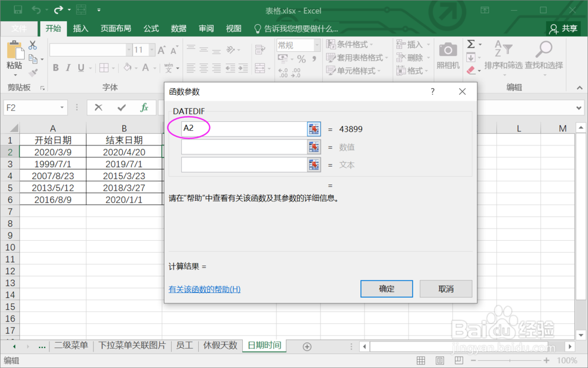588x368 pixels.
Task: Open 条件格式 conditional formatting menu
Action: 349,44
